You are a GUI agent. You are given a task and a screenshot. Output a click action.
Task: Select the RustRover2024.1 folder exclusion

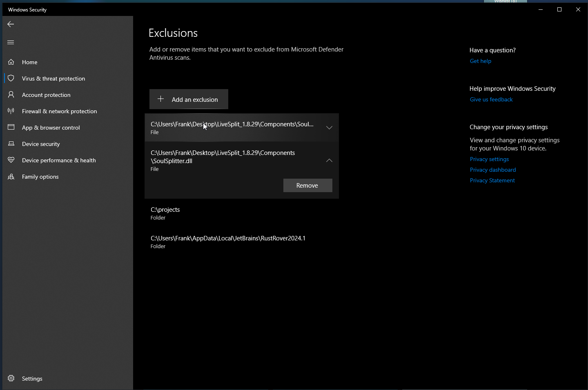[228, 242]
